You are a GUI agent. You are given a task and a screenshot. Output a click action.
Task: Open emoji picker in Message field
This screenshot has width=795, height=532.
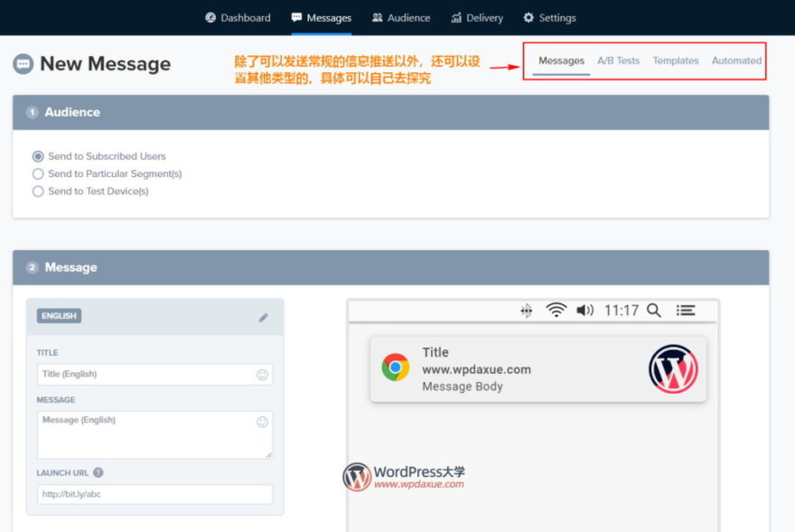[x=262, y=422]
